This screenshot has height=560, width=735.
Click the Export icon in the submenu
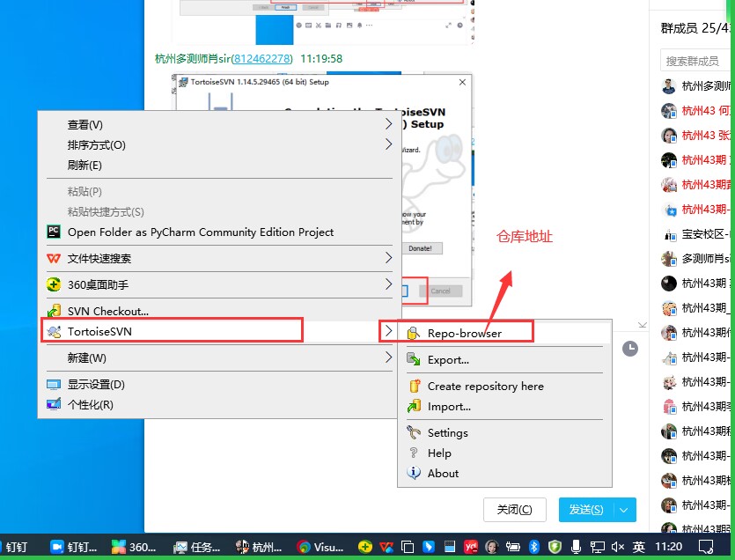coord(413,359)
